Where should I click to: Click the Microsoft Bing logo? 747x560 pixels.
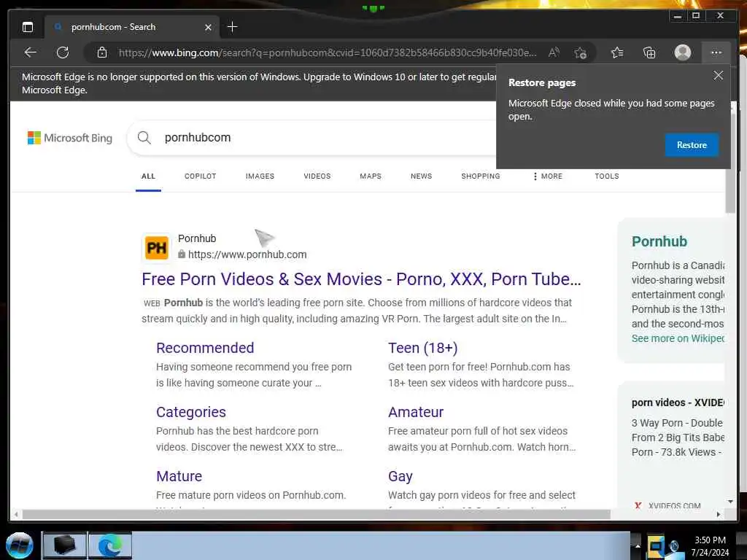click(70, 138)
